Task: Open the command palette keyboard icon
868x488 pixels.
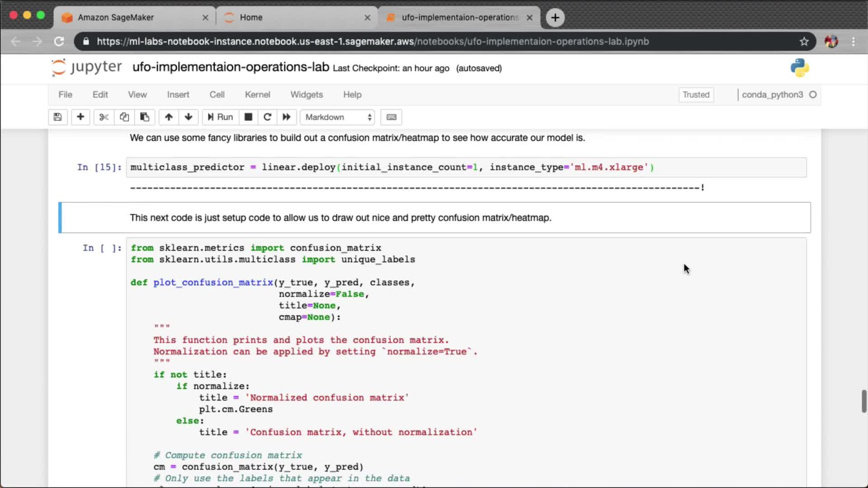Action: 392,117
